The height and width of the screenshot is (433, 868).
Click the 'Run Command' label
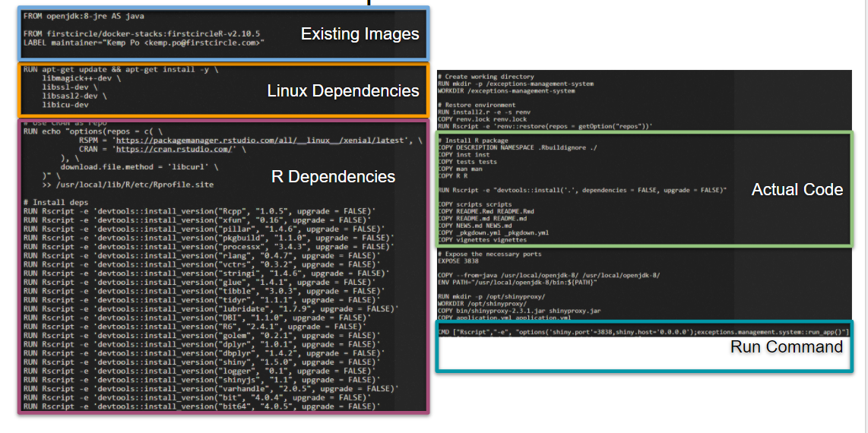(787, 347)
